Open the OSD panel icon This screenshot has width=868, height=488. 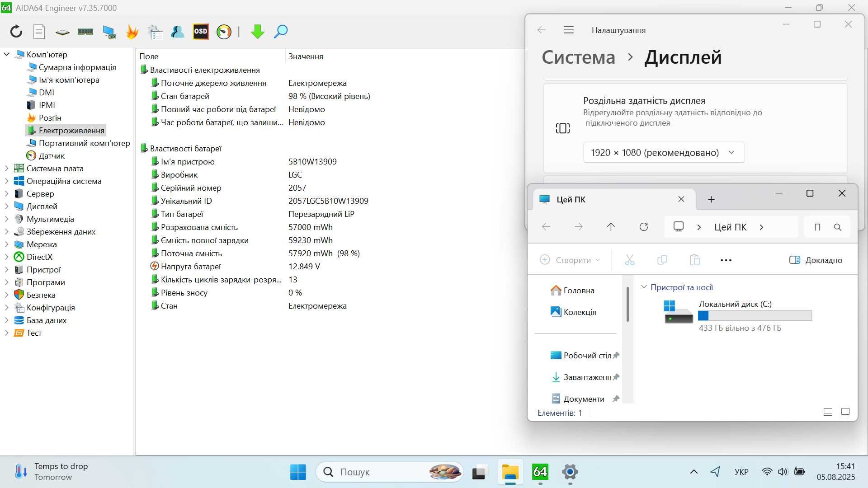click(201, 31)
